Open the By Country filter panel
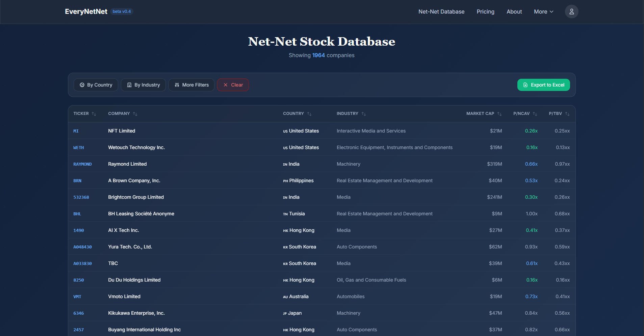The height and width of the screenshot is (336, 644). [x=96, y=85]
